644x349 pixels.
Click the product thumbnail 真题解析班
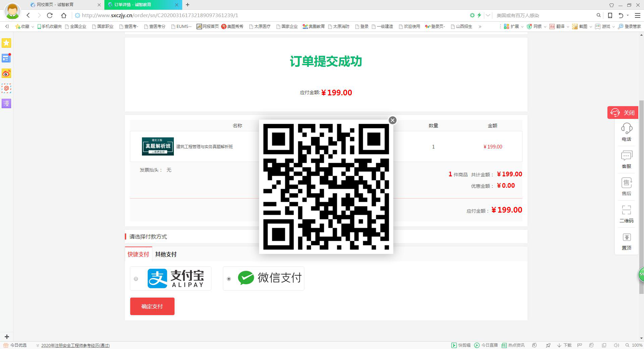pyautogui.click(x=158, y=146)
